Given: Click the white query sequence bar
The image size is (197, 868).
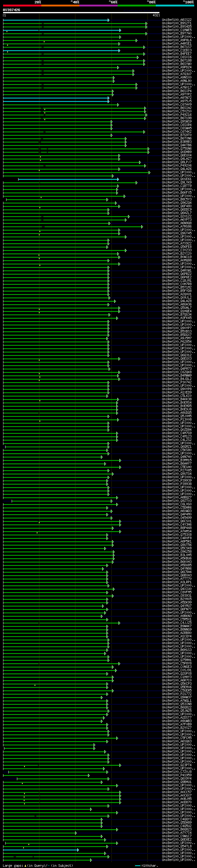Looking at the screenshot, I should click(x=81, y=13).
